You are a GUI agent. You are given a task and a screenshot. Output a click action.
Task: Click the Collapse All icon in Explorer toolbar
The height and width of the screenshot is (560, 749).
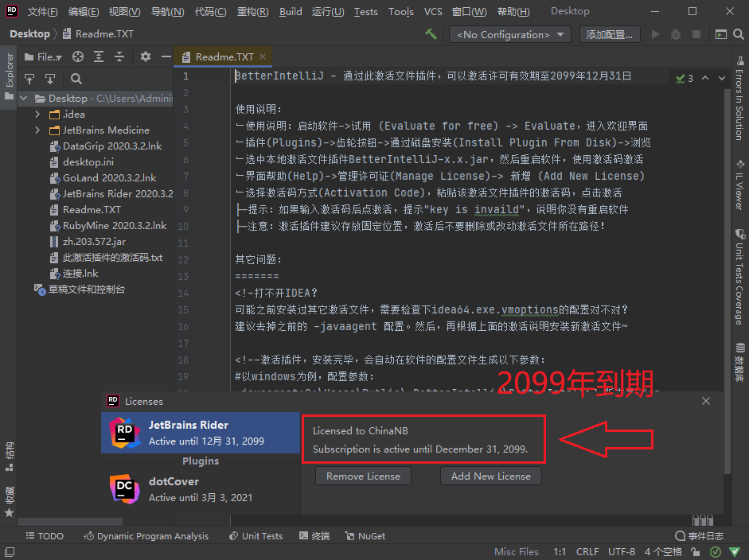tap(119, 56)
